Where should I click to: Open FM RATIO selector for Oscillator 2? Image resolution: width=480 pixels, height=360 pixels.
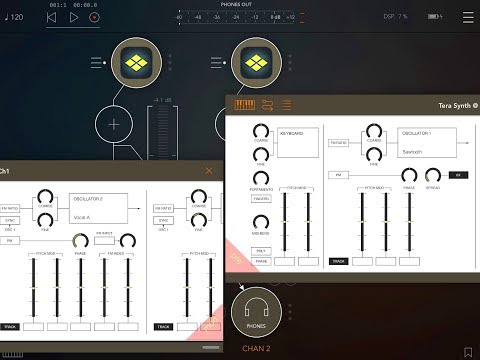click(10, 208)
